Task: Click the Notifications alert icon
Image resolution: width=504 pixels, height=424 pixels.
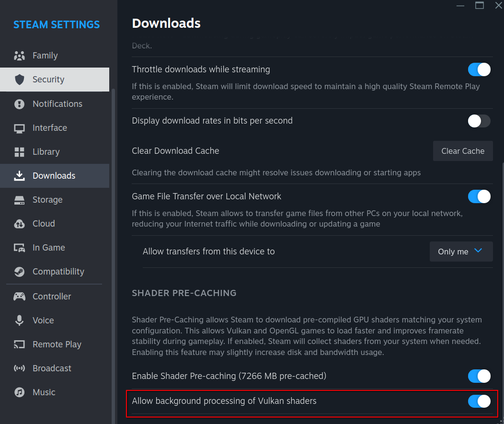Action: (19, 104)
